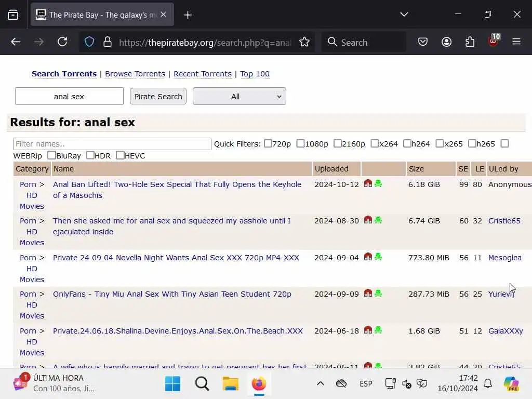Save page to Pocket

(x=423, y=42)
